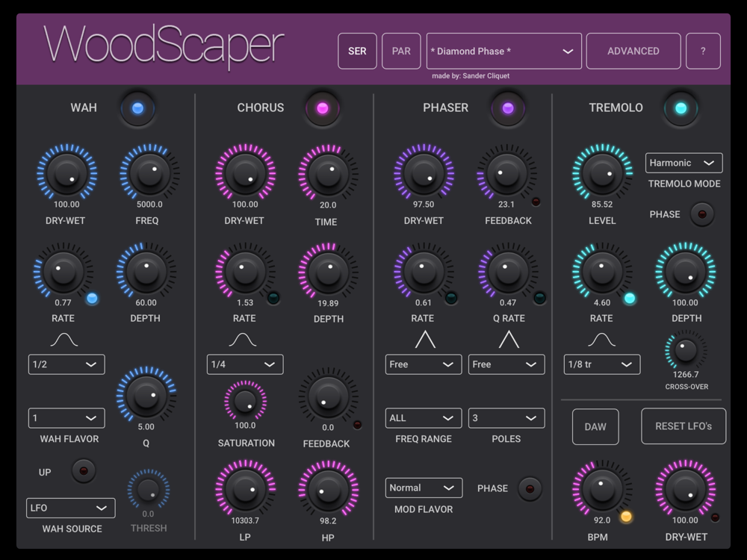
Task: Toggle the Phaser PHASE button
Action: click(530, 488)
